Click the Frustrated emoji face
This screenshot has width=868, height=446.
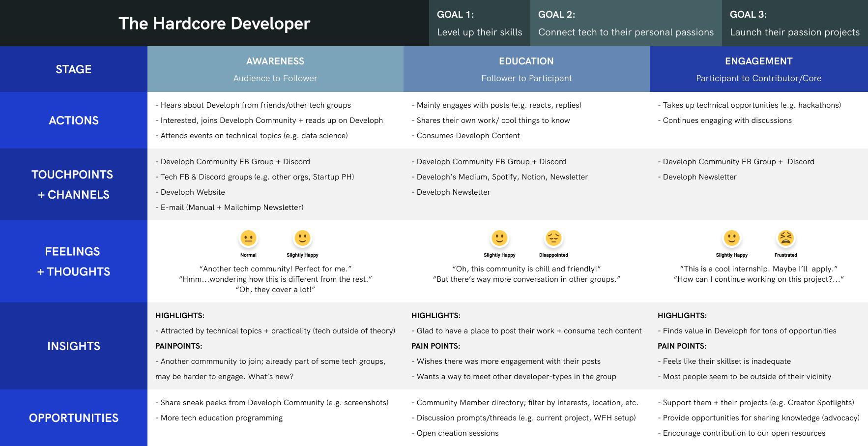(785, 238)
